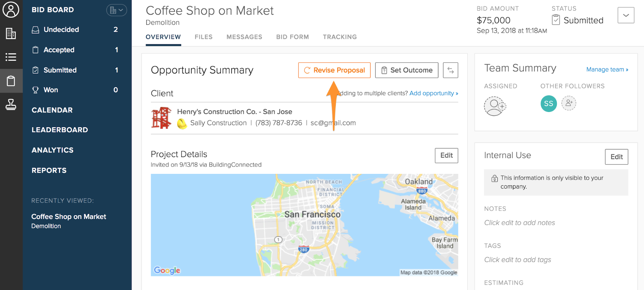The height and width of the screenshot is (290, 644).
Task: Open the clipboard bid board rail icon
Action: (11, 81)
